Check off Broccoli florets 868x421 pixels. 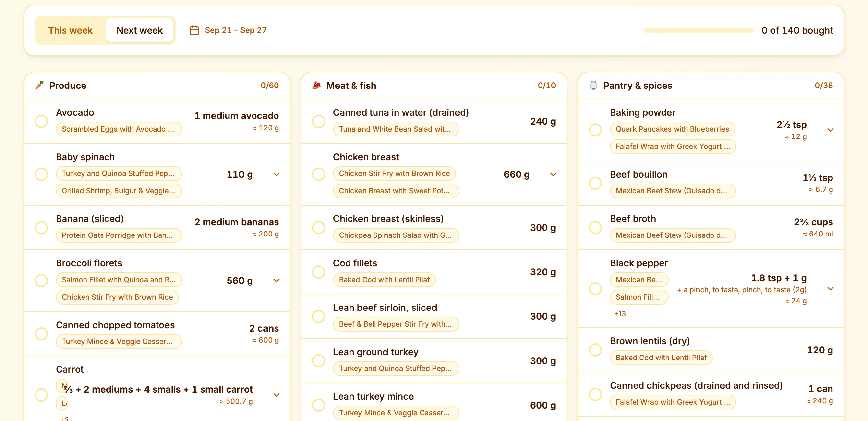pos(41,281)
